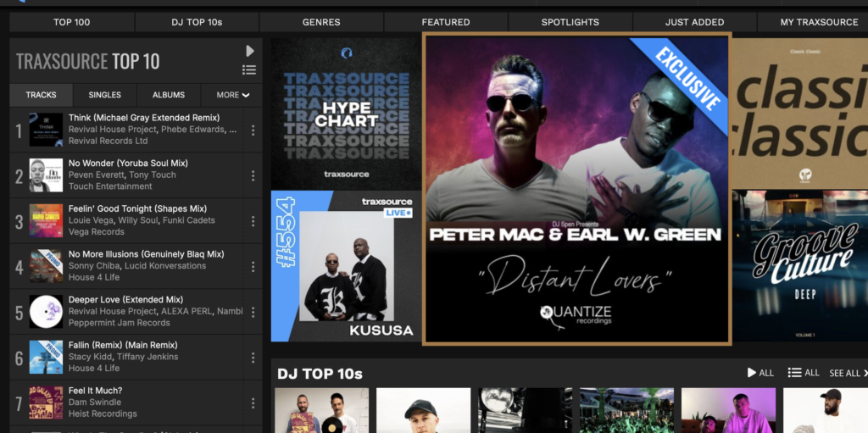Open MY TRAXSOURCE from the navigation bar

pos(819,22)
